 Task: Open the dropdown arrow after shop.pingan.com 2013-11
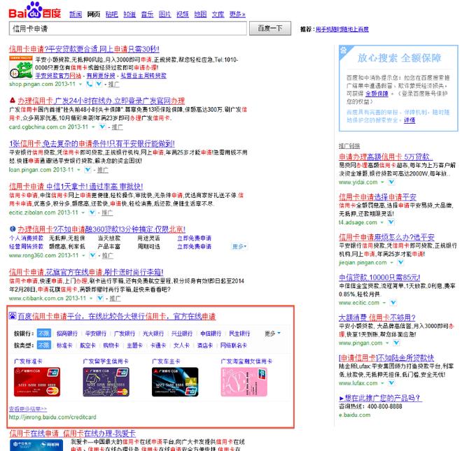(x=80, y=84)
